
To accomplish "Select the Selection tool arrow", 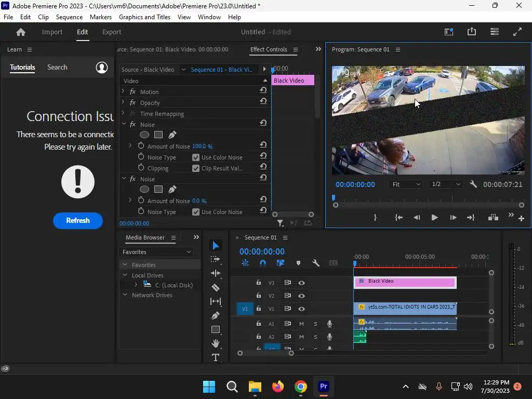I will pos(216,245).
